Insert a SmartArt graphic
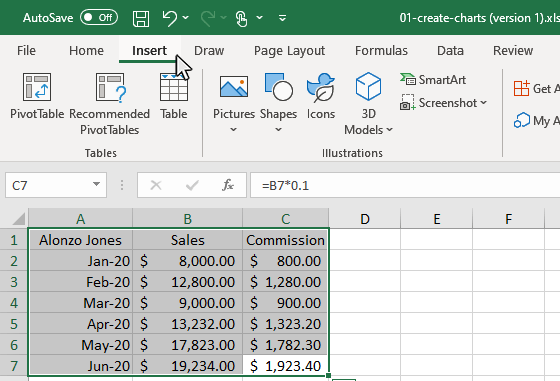The image size is (560, 381). coord(433,80)
